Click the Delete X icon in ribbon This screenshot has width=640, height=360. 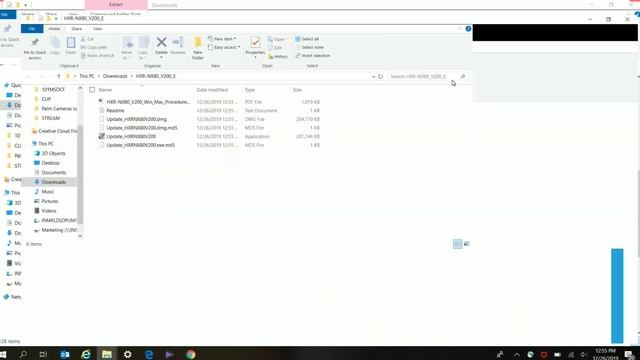coord(161,42)
